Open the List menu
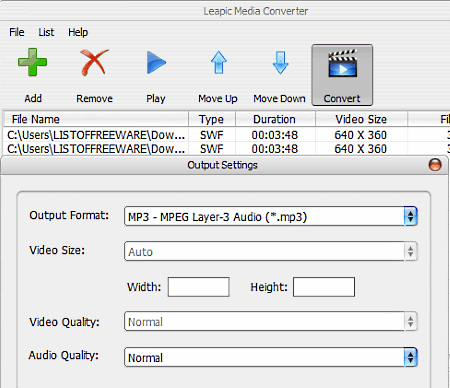Image resolution: width=450 pixels, height=388 pixels. tap(46, 32)
